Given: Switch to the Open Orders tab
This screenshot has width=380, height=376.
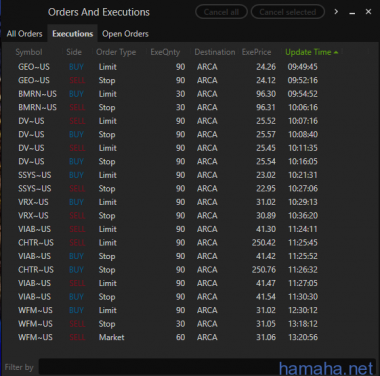Looking at the screenshot, I should tap(125, 34).
